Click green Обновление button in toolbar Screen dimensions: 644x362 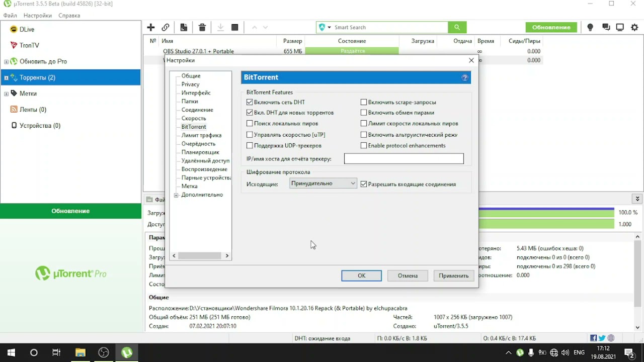551,27
